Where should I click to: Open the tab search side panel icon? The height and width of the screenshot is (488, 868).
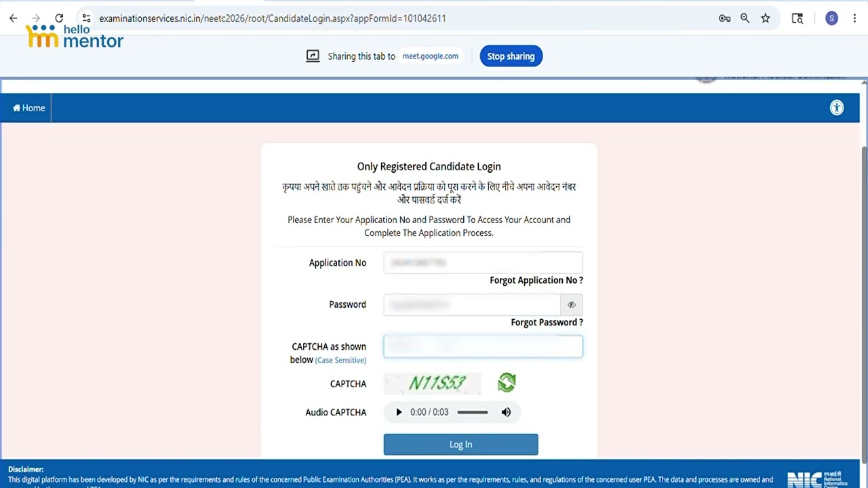tap(797, 18)
